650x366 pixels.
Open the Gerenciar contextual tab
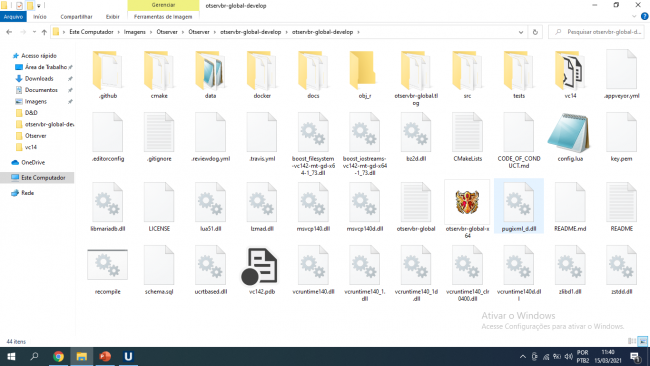(163, 5)
